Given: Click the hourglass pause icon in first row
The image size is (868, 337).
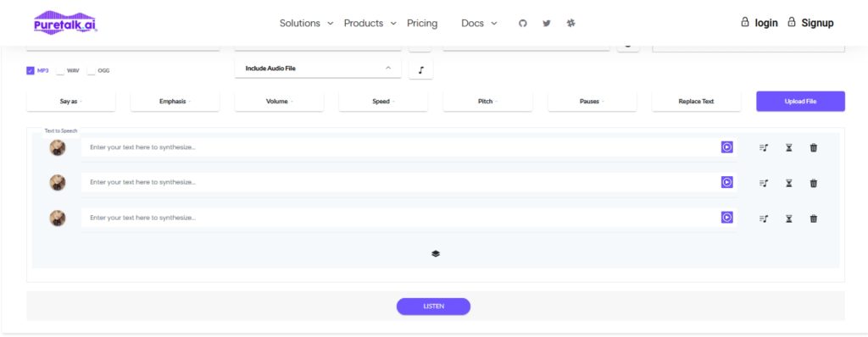Looking at the screenshot, I should coord(789,147).
